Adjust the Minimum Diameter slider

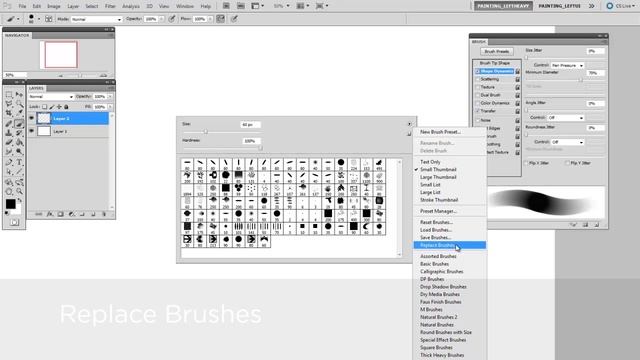[x=581, y=80]
